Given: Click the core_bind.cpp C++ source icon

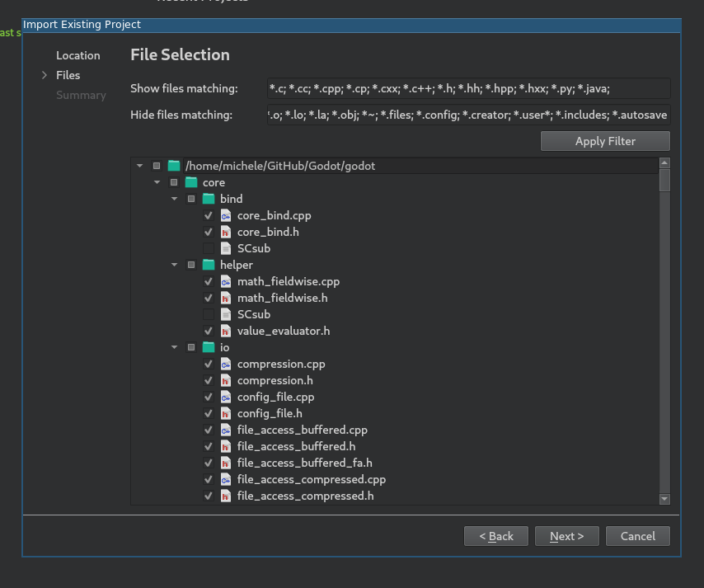Looking at the screenshot, I should tap(226, 215).
